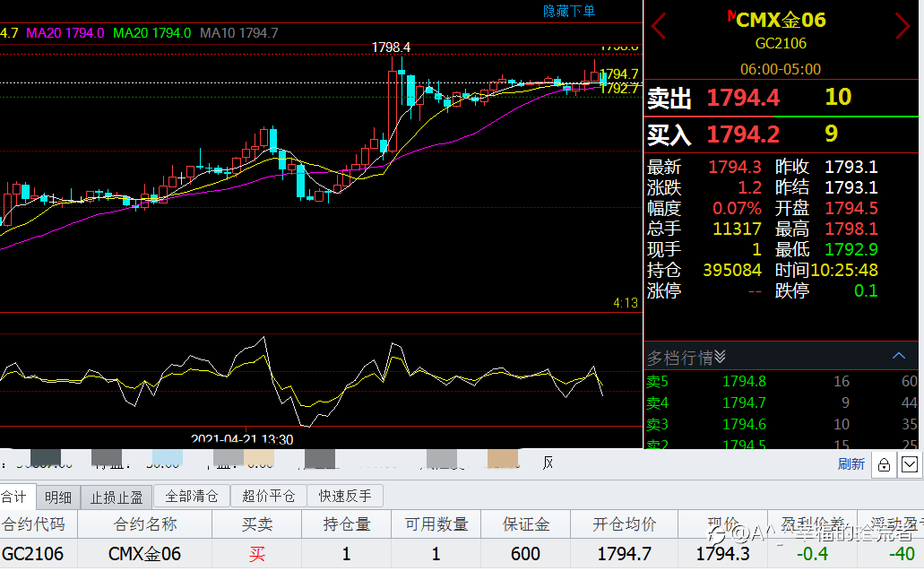Click the 全部清仓 close-all button
Image resolution: width=924 pixels, height=571 pixels.
point(192,497)
